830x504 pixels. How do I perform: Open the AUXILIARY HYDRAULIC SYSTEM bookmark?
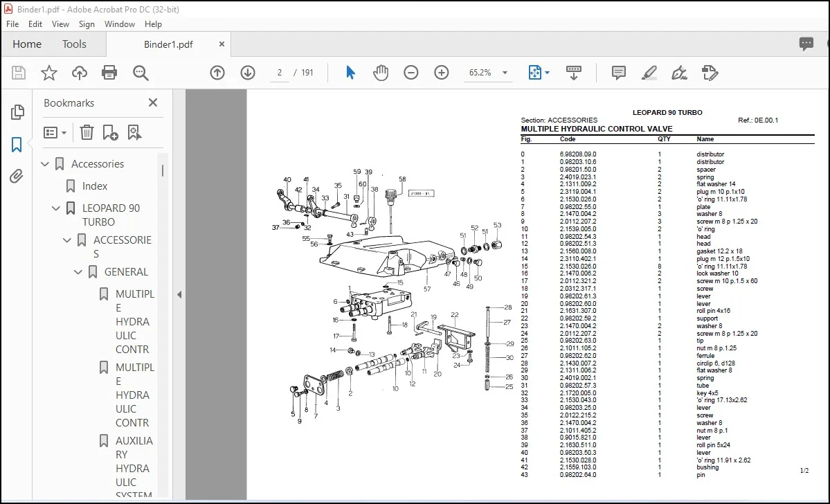(x=134, y=468)
